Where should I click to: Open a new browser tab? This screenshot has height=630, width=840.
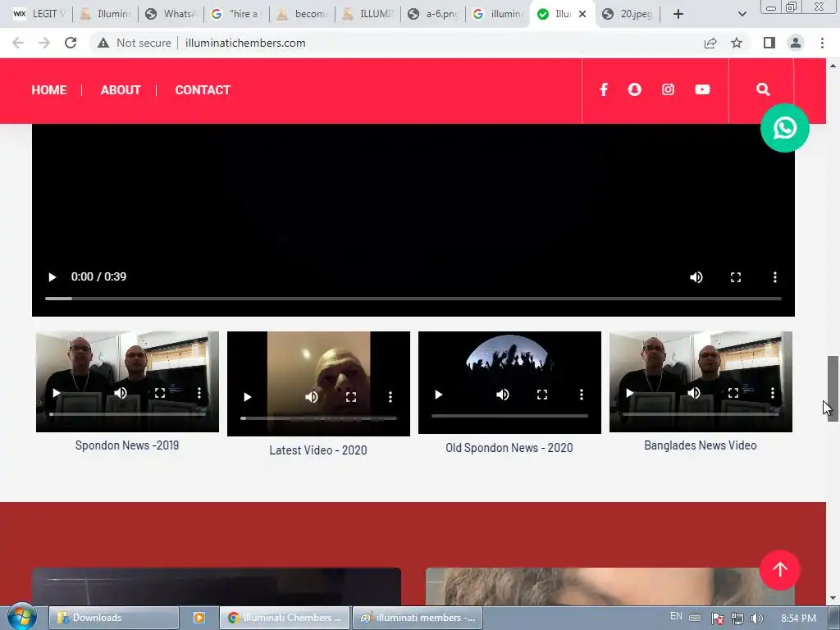tap(678, 14)
